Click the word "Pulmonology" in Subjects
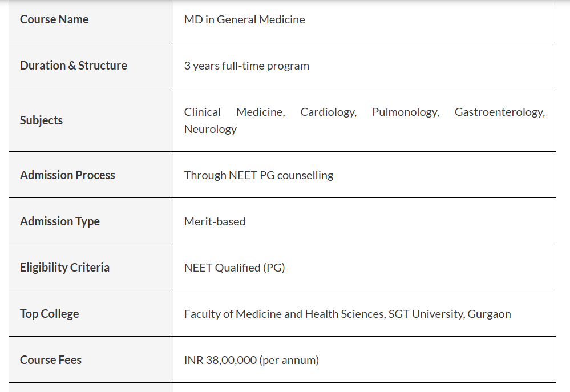570x392 pixels. [405, 112]
